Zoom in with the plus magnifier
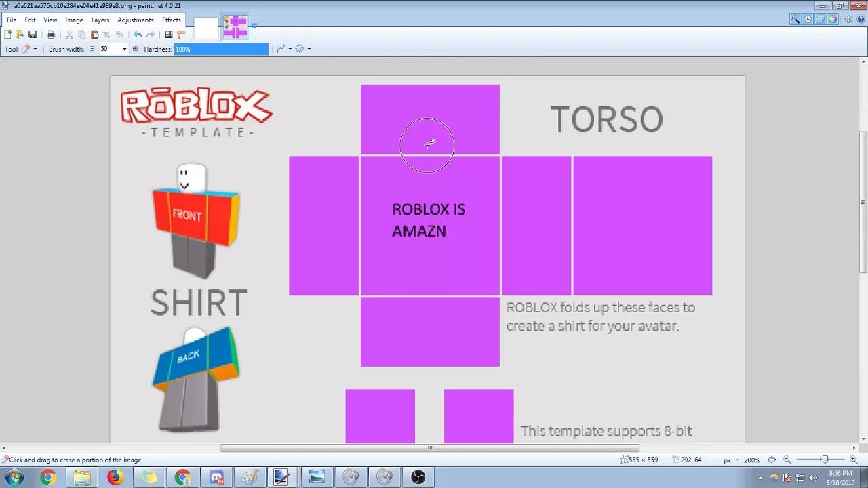 [853, 460]
